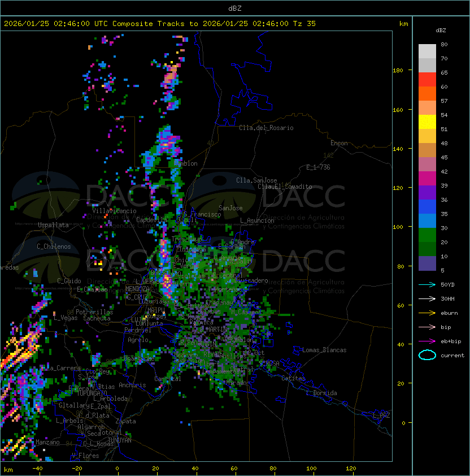
Task: Click the 'Clla.SanJose' map label
Action: point(256,180)
